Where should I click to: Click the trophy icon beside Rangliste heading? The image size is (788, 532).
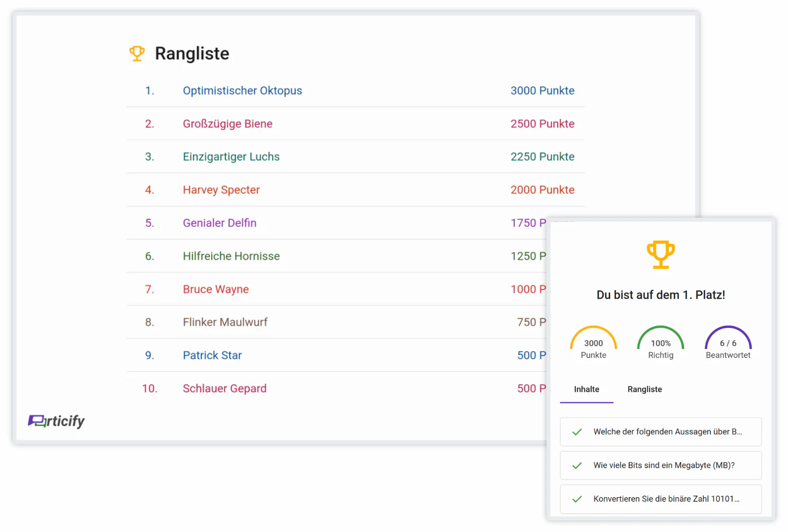point(137,54)
